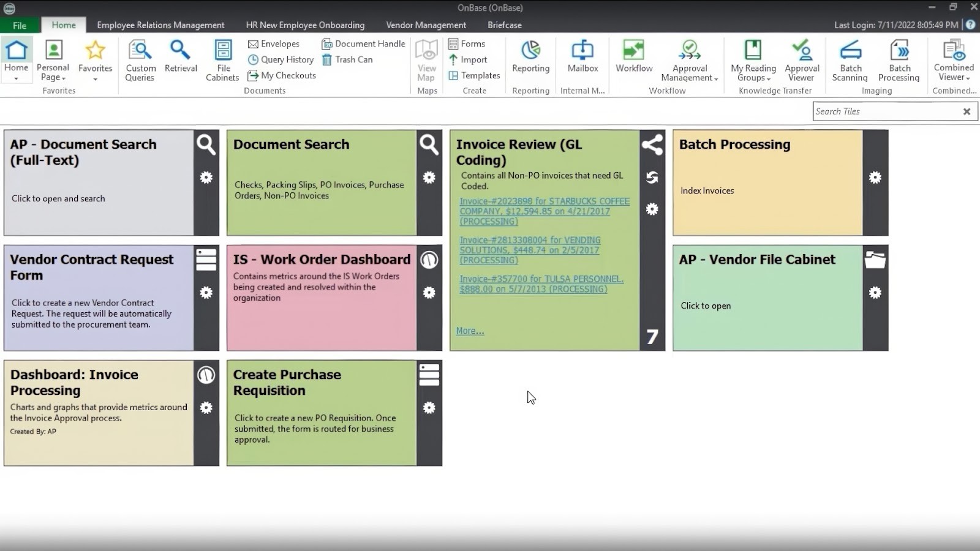Open the Retrieval tool
Viewport: 980px width, 551px height.
(x=181, y=59)
